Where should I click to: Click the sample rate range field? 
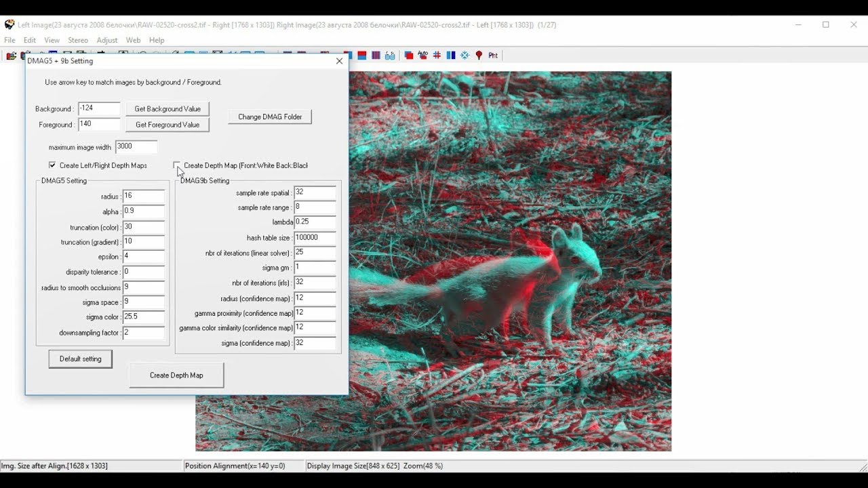tap(315, 207)
